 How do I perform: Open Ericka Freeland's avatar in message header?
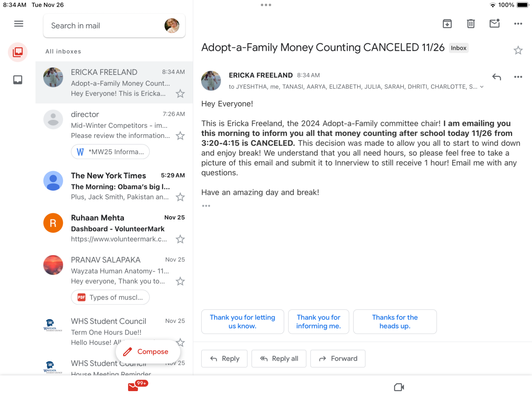tap(211, 81)
